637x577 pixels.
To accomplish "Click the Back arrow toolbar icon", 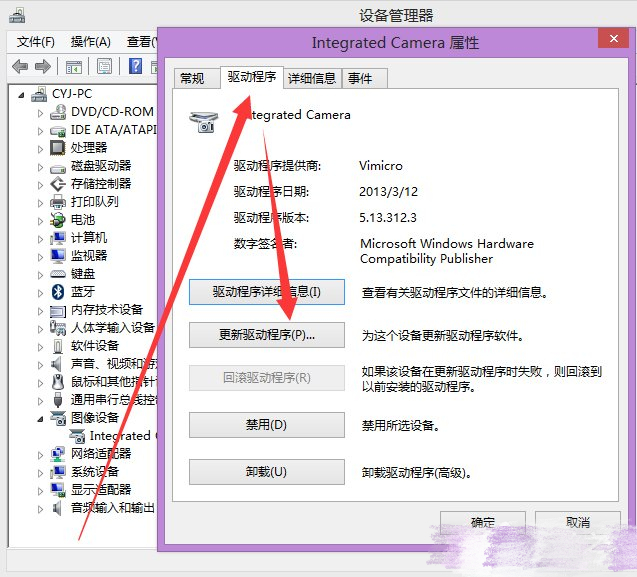I will point(20,67).
